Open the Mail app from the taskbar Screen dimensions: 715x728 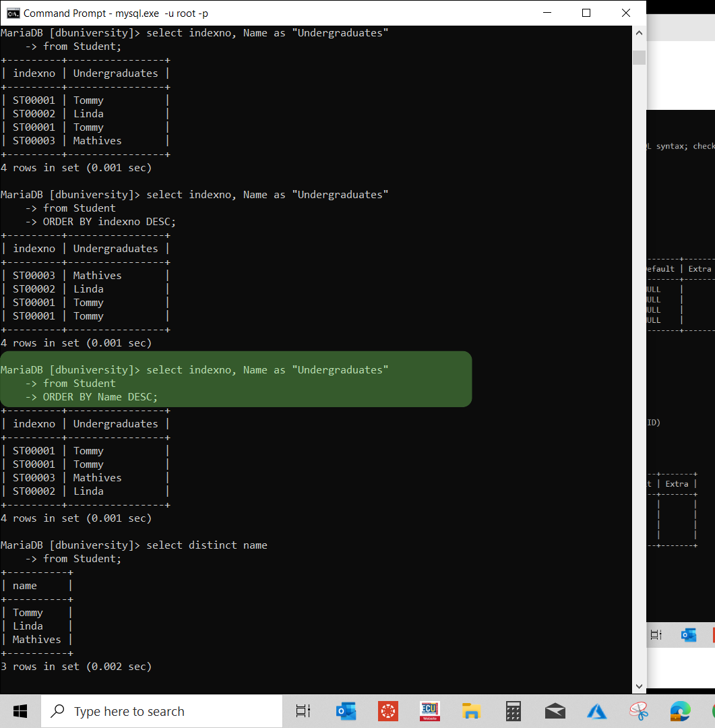tap(555, 710)
